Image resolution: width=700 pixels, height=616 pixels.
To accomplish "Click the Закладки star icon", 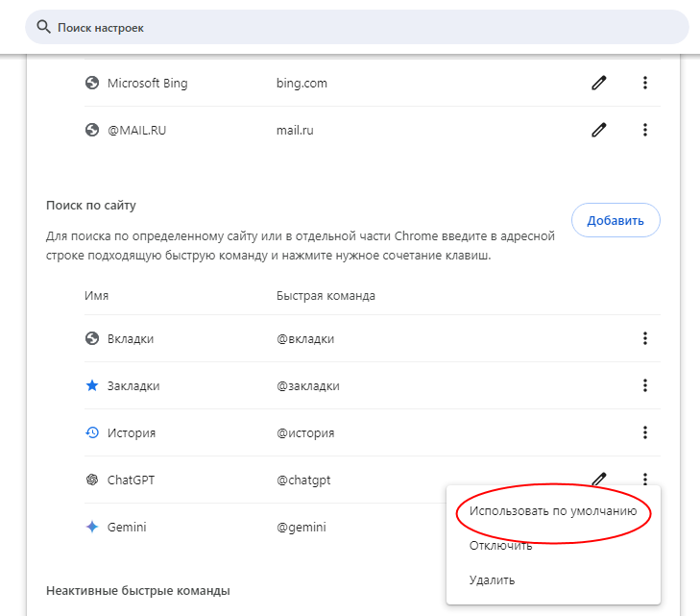I will point(92,385).
